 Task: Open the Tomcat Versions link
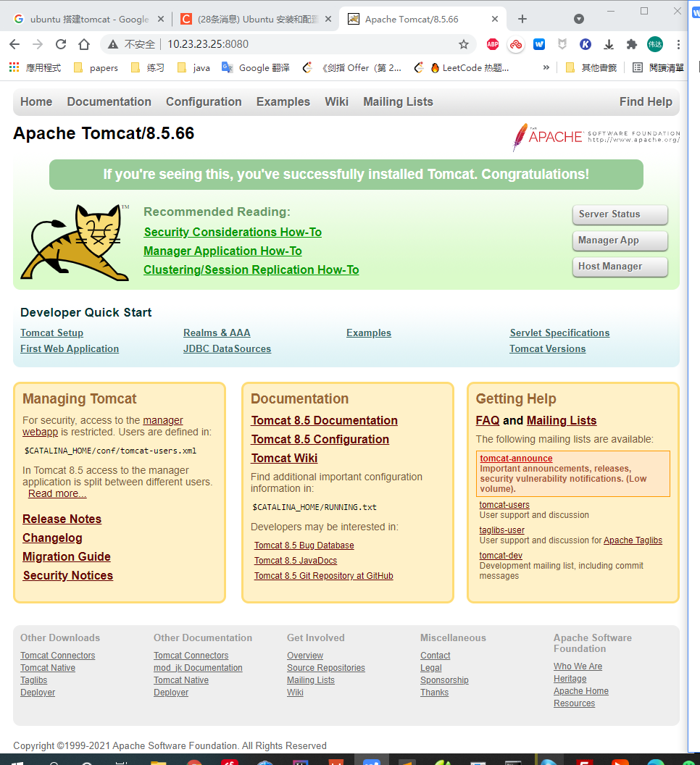tap(547, 349)
